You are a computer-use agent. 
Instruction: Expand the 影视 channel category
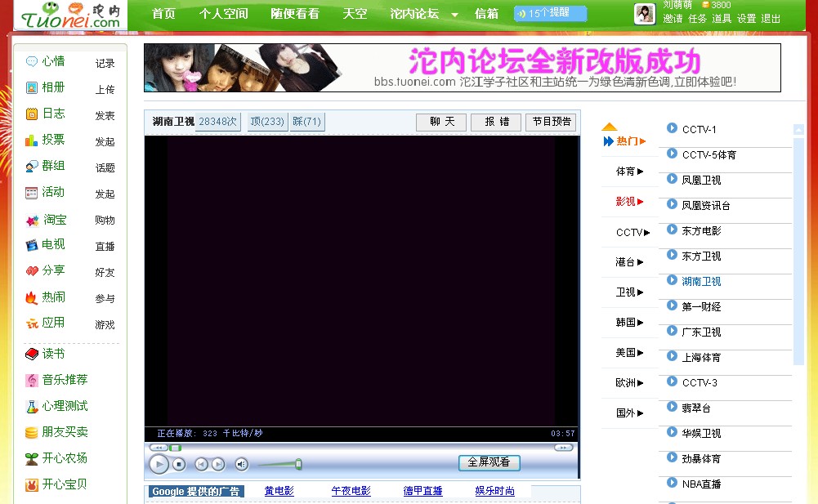tap(630, 202)
